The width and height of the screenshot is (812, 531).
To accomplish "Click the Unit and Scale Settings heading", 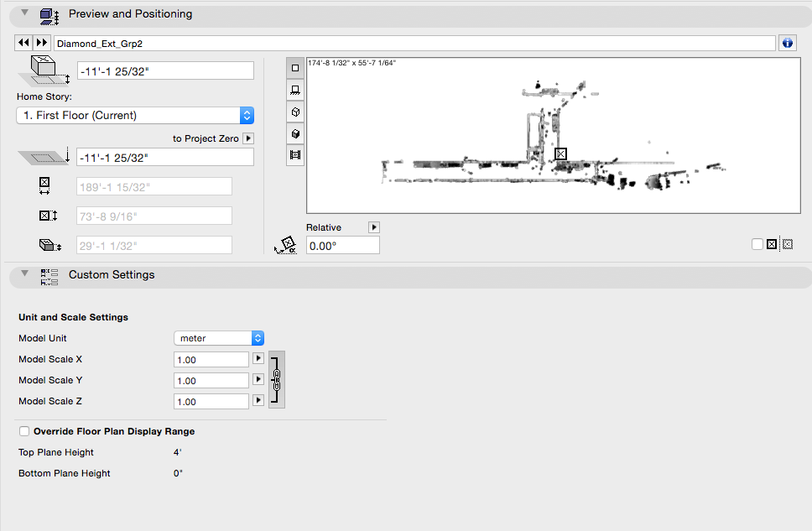I will click(x=74, y=317).
